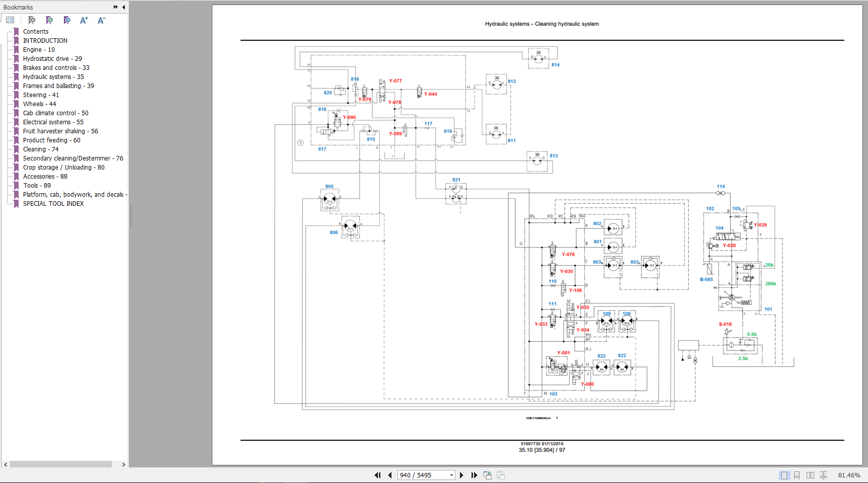Go to the previous view
The height and width of the screenshot is (483, 868).
coord(487,475)
